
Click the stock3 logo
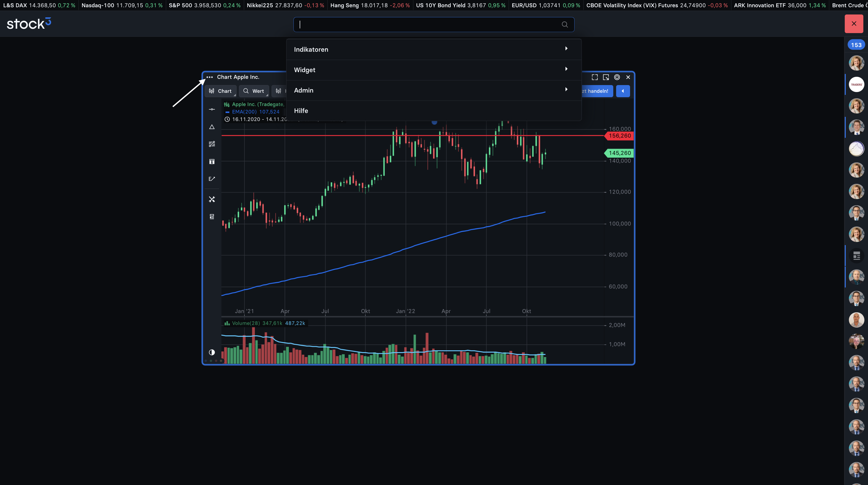click(x=29, y=24)
